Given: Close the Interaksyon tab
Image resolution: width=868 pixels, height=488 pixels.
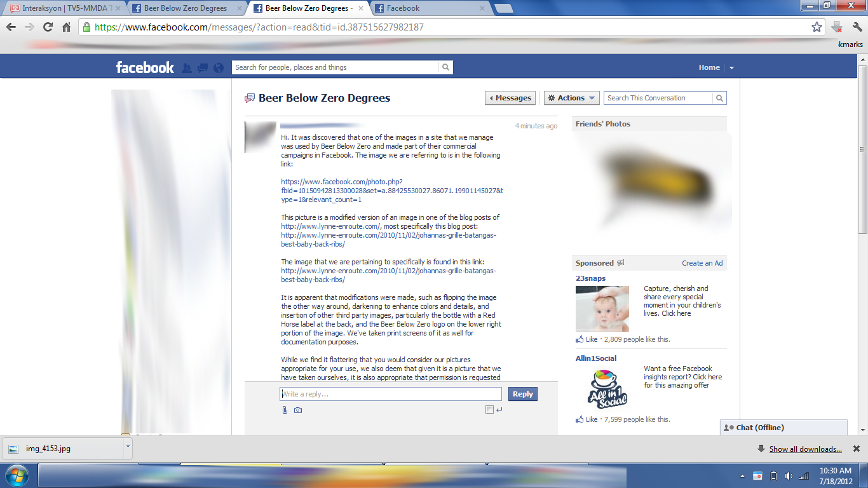Looking at the screenshot, I should tap(118, 8).
